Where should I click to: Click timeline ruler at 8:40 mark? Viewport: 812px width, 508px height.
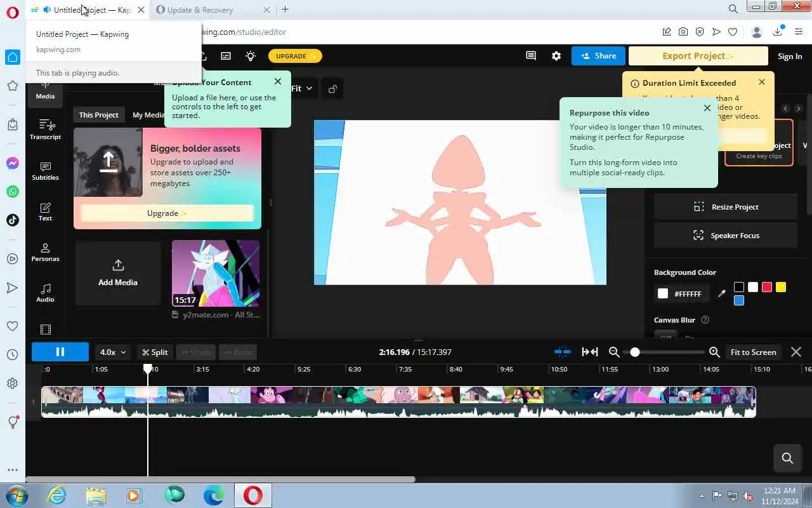(x=455, y=369)
